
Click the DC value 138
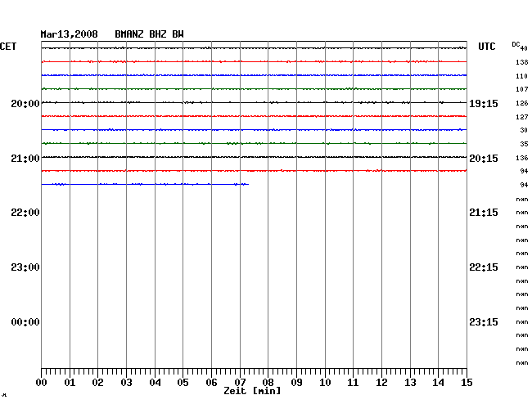(x=522, y=62)
